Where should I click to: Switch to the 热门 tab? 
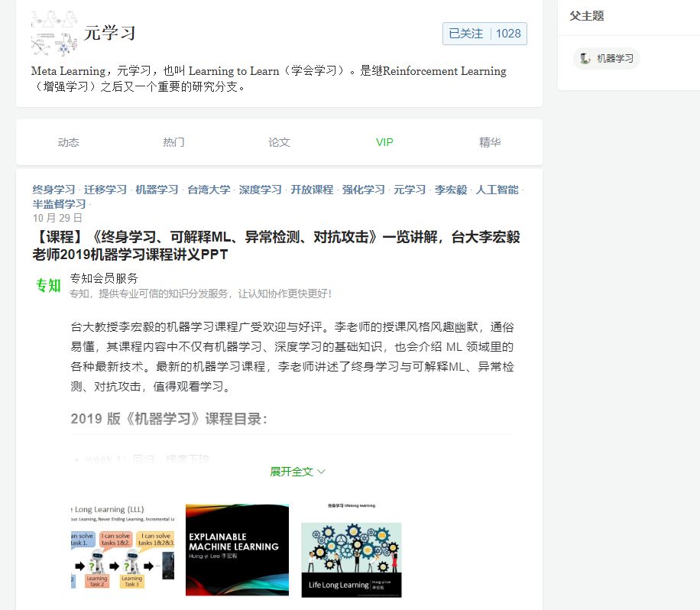(173, 142)
